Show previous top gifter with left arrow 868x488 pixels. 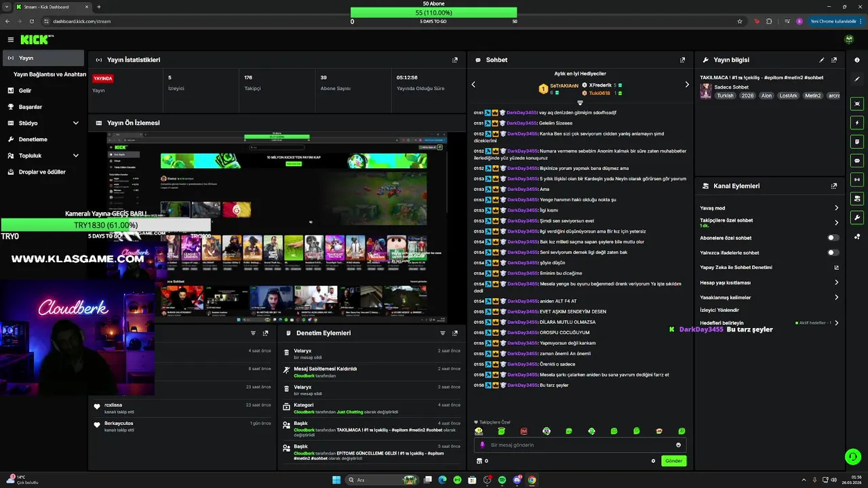pyautogui.click(x=473, y=85)
